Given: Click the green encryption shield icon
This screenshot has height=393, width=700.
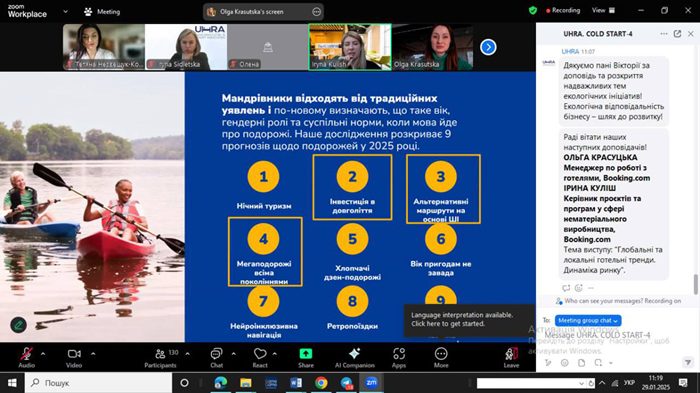Looking at the screenshot, I should (x=533, y=10).
